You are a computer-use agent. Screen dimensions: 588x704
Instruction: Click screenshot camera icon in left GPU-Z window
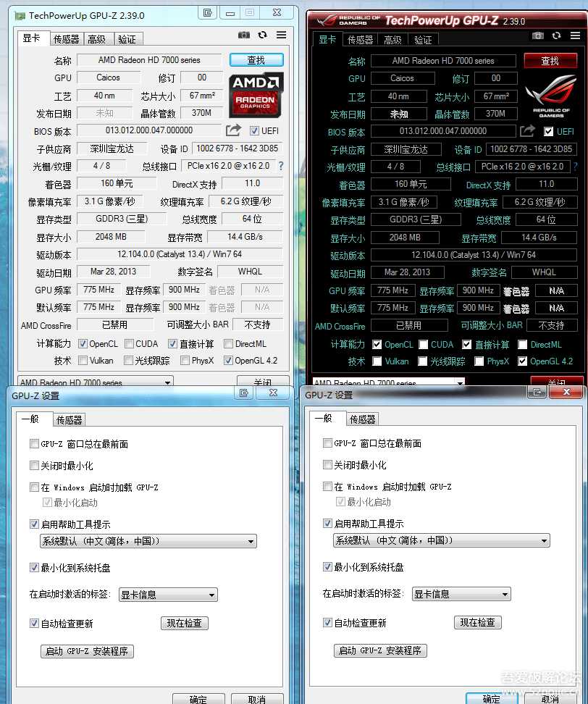pos(244,35)
